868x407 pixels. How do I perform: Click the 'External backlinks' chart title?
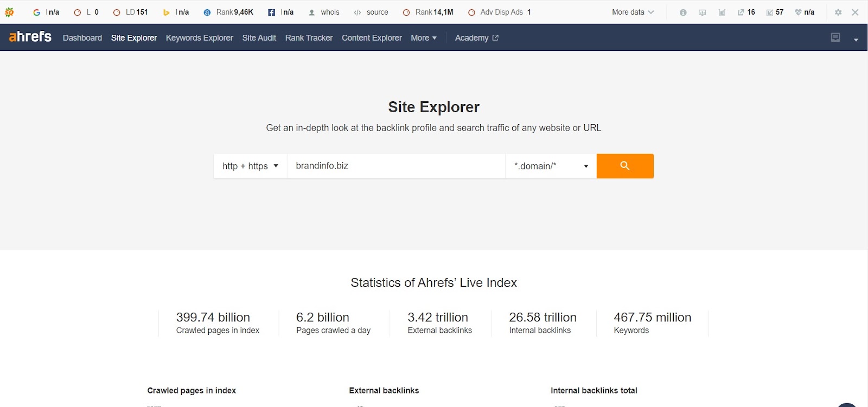384,390
